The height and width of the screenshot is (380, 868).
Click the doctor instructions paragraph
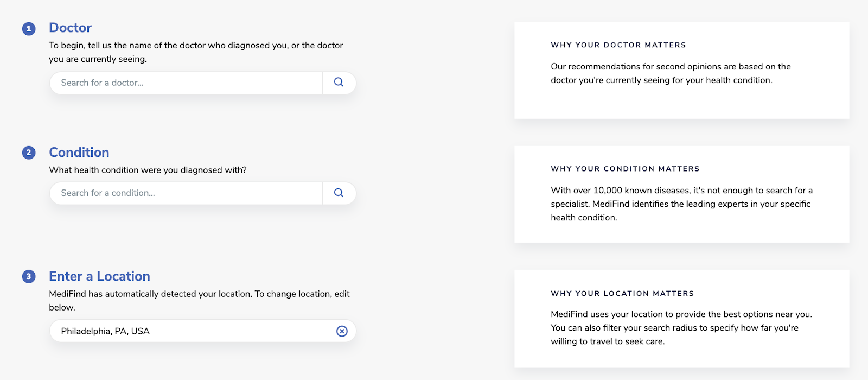coord(196,52)
